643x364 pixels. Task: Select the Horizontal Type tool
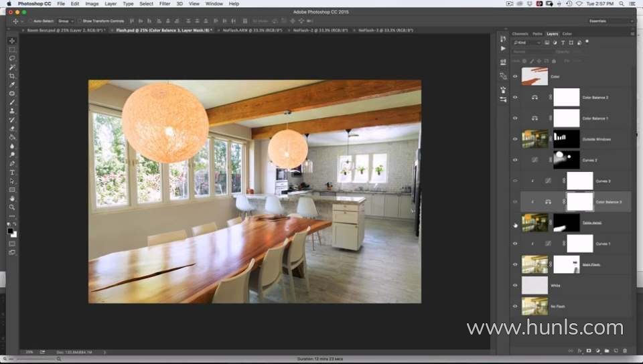pos(12,173)
